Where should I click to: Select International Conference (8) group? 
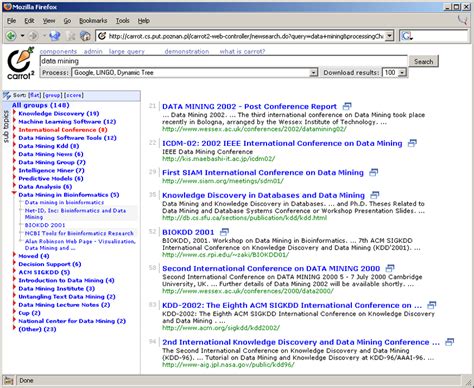click(x=63, y=130)
